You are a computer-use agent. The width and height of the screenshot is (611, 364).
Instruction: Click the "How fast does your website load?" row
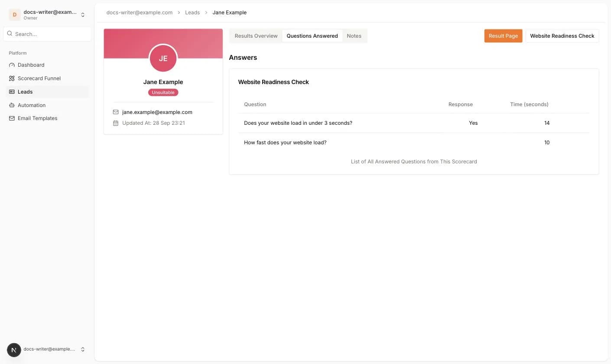click(414, 143)
